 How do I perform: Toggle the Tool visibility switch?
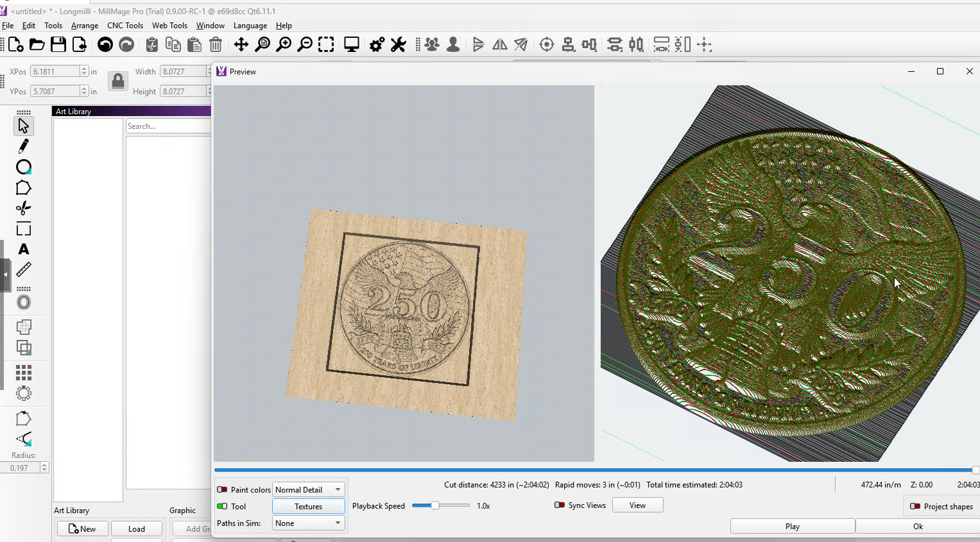pyautogui.click(x=222, y=506)
